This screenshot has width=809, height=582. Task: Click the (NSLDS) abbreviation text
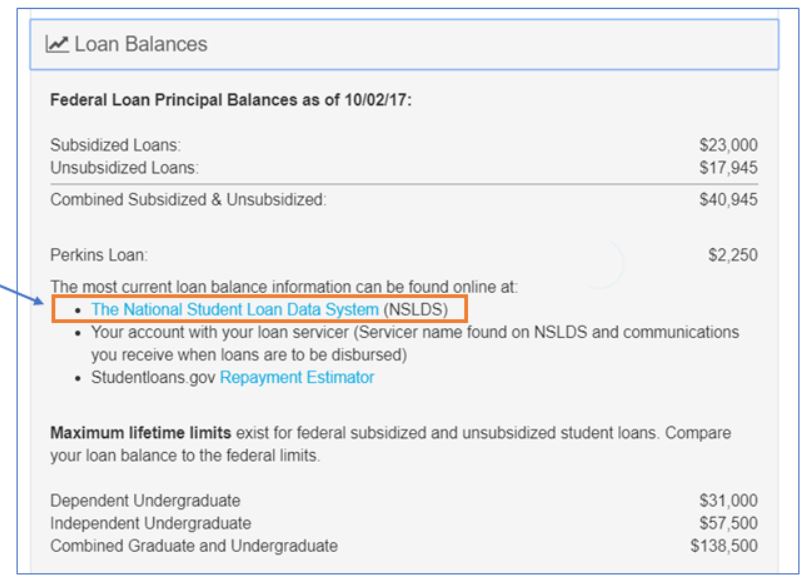416,310
